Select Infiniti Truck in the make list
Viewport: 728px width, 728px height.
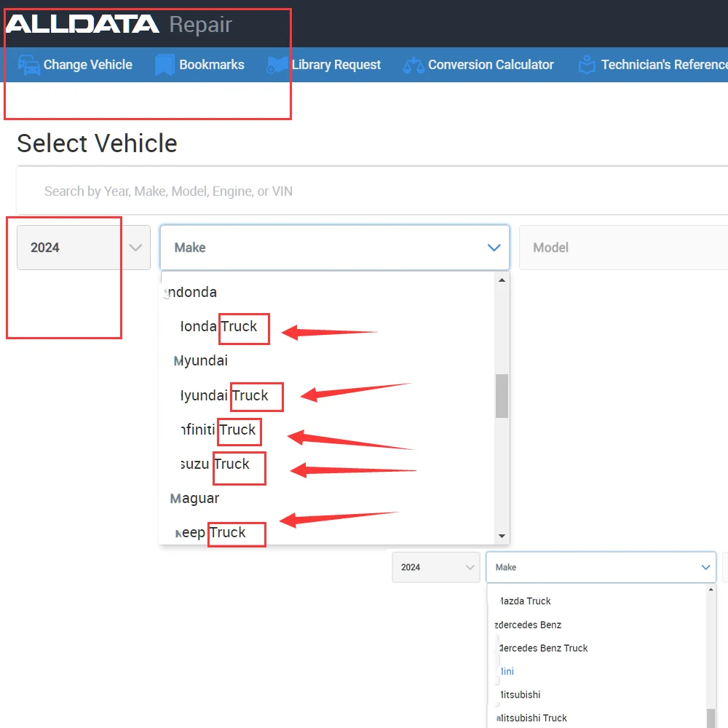[218, 430]
